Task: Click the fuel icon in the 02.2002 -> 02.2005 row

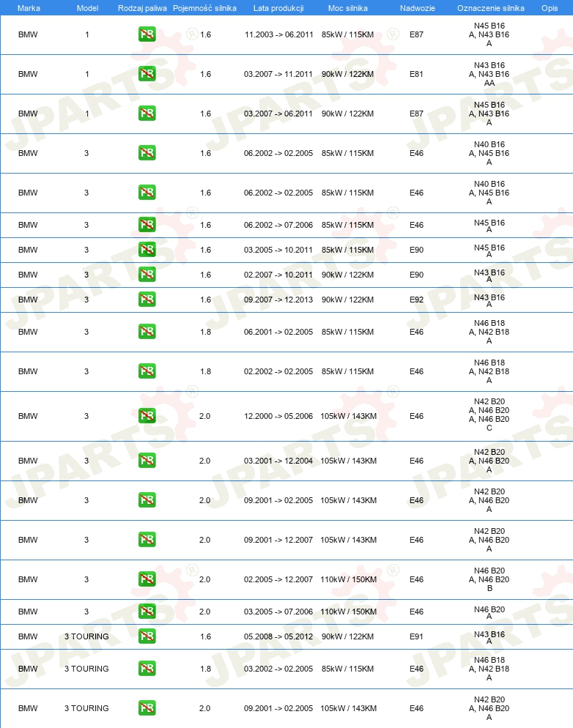Action: click(x=147, y=371)
